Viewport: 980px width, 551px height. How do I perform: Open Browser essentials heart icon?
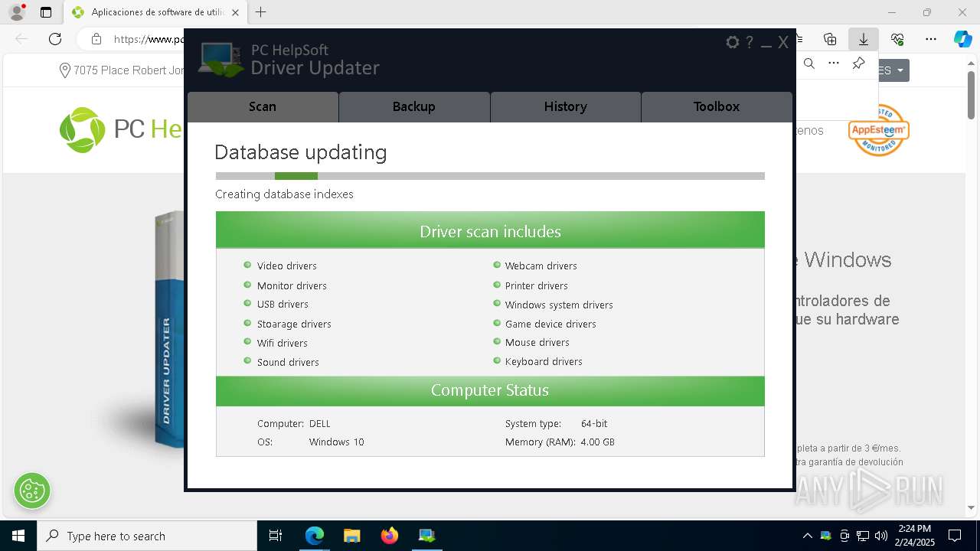(897, 39)
